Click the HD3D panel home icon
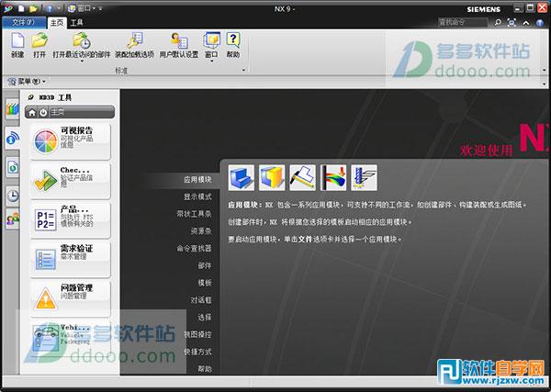This screenshot has width=551, height=392. (x=32, y=112)
